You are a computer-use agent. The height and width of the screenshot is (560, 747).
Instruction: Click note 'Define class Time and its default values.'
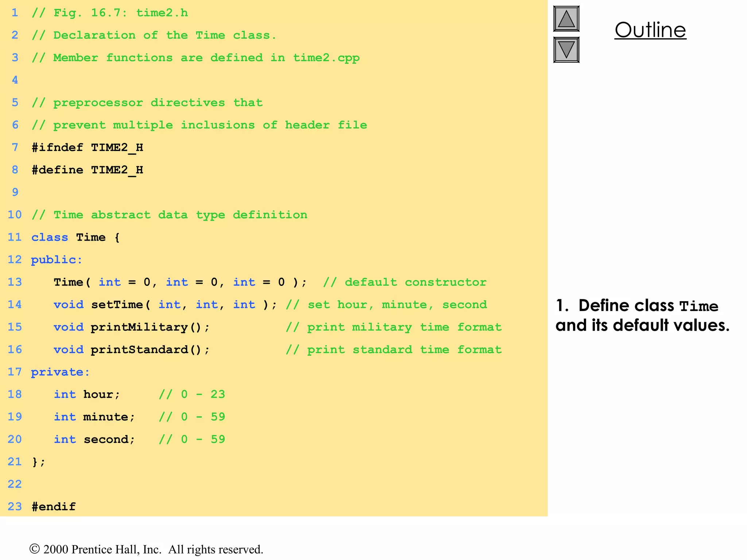(x=642, y=315)
